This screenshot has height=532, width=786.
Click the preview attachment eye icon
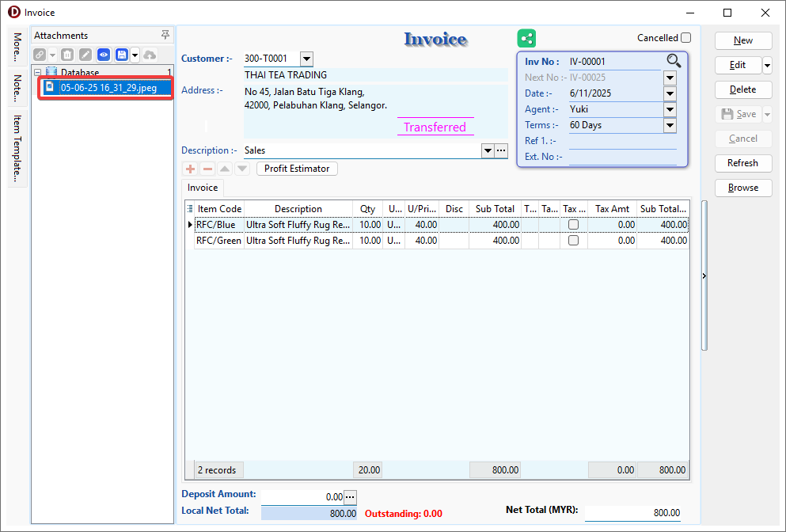pos(104,55)
